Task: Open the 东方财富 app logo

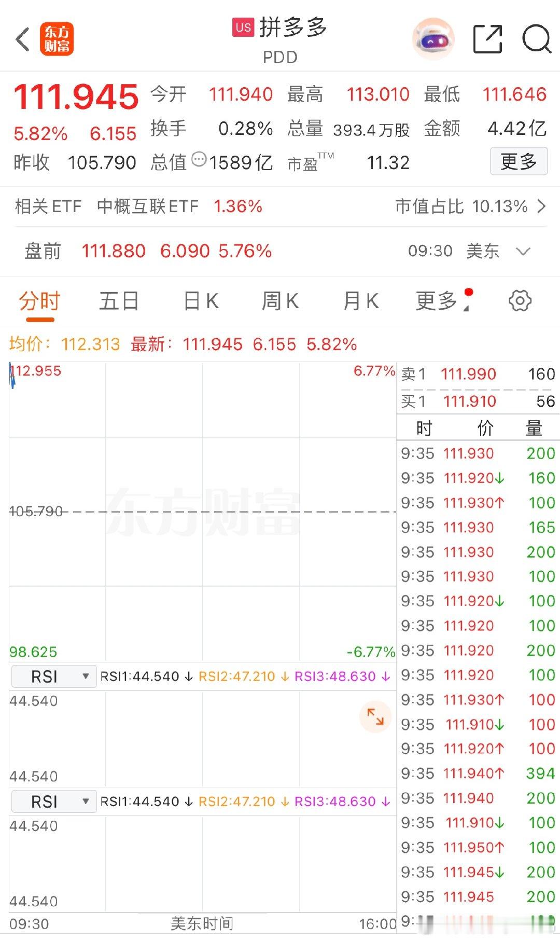Action: (57, 39)
